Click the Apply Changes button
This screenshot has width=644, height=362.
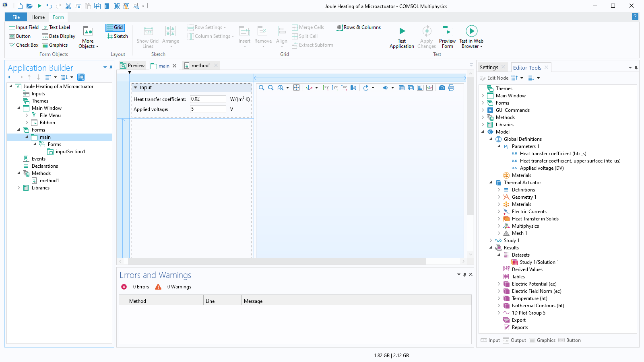(x=426, y=36)
